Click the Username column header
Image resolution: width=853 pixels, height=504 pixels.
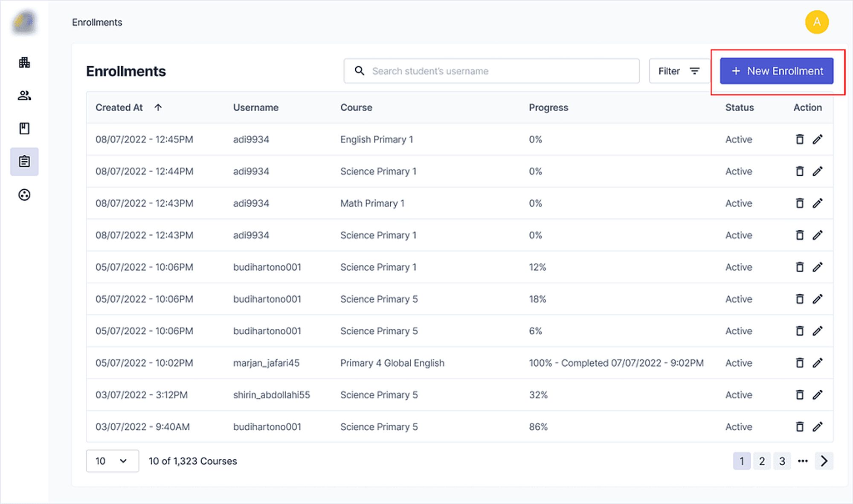pos(256,107)
